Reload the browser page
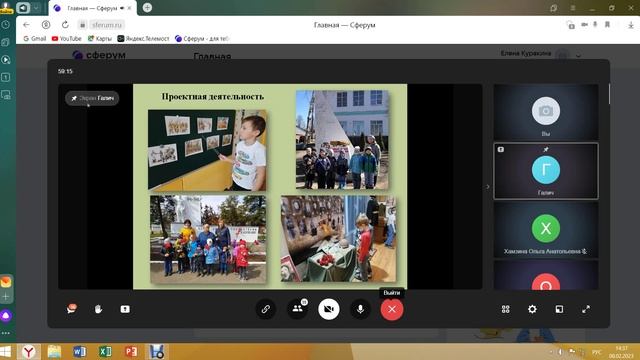Image resolution: width=640 pixels, height=360 pixels. (x=65, y=25)
